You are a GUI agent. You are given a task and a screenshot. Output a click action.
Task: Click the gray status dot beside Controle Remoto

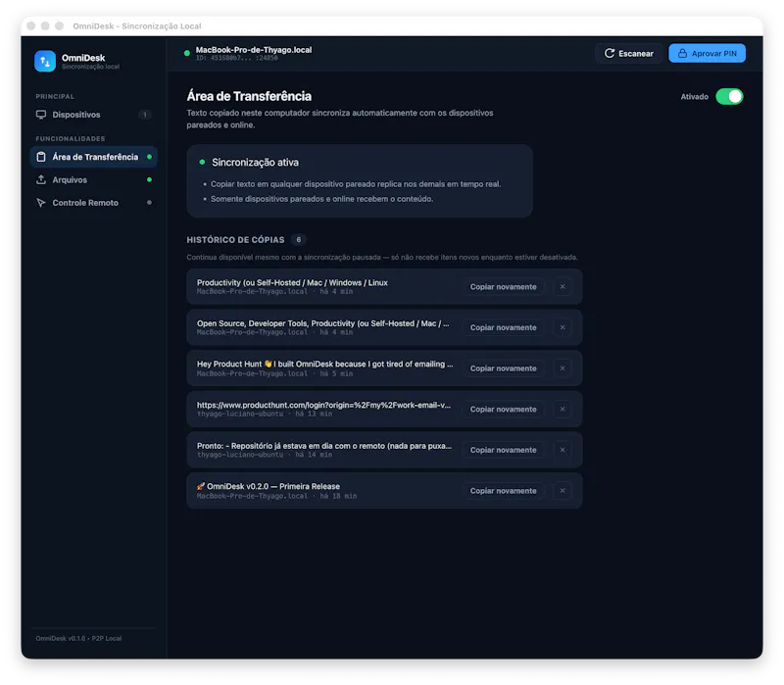point(149,203)
